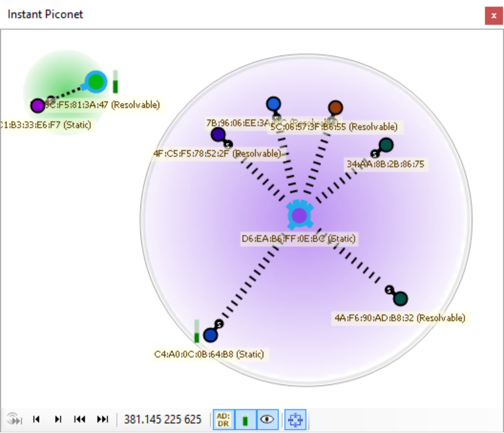Image resolution: width=504 pixels, height=433 pixels.
Task: Click the C4:A0:0C:0B:64:B8 (Static) label
Action: [209, 354]
